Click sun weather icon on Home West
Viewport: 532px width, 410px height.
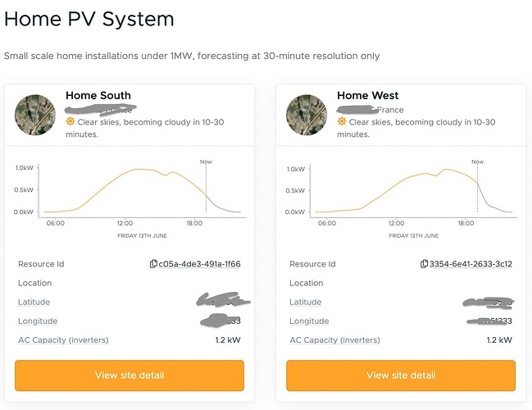pos(342,122)
